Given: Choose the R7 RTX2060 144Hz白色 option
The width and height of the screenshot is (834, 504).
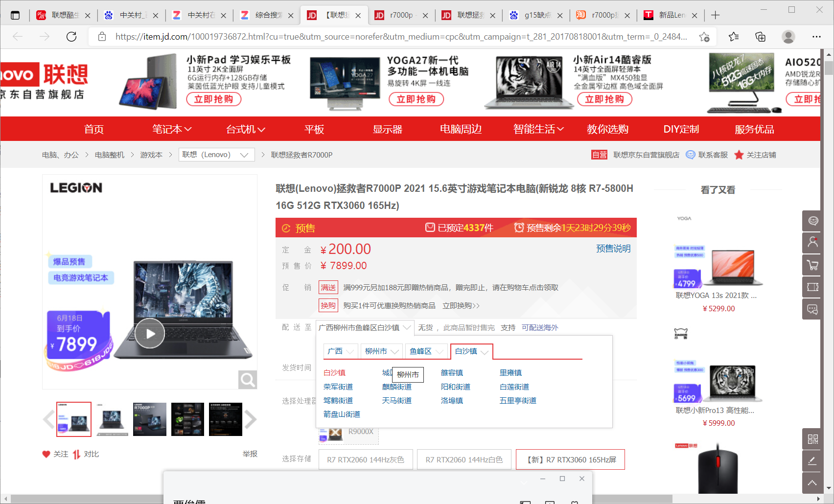Looking at the screenshot, I should point(464,459).
